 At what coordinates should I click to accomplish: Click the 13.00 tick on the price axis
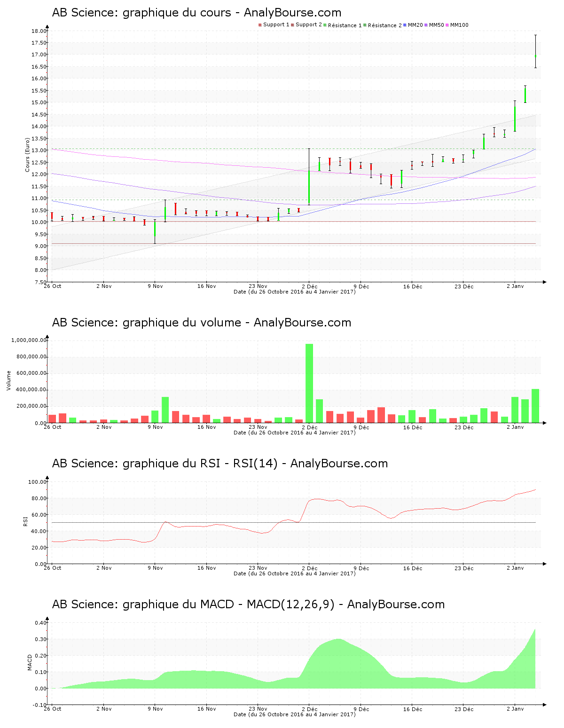pyautogui.click(x=39, y=150)
